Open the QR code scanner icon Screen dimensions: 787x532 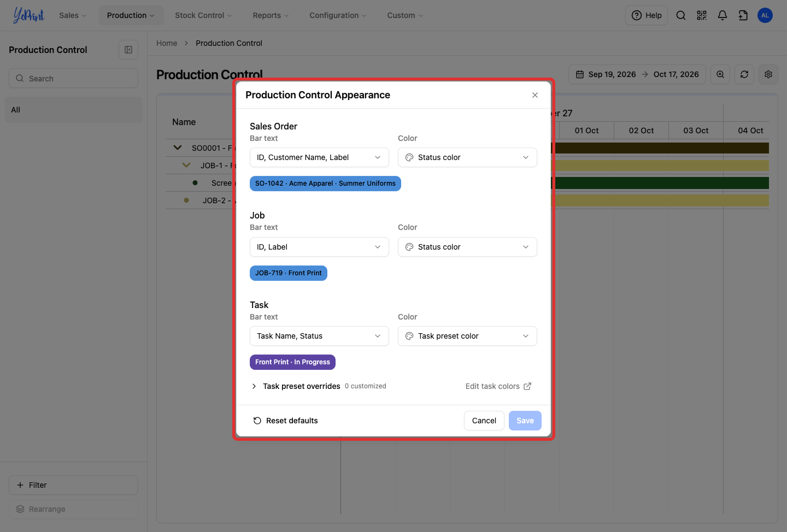tap(702, 15)
